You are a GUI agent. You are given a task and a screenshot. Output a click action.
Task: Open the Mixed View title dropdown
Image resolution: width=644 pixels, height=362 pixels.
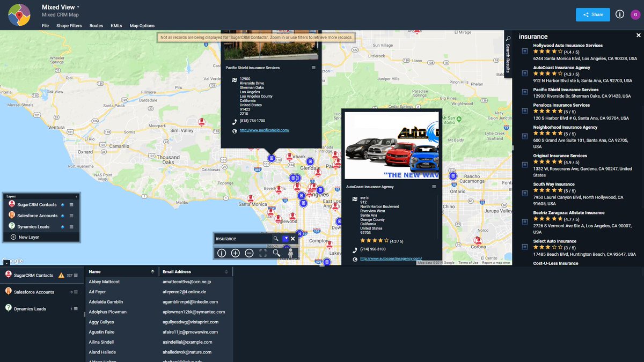tap(61, 7)
